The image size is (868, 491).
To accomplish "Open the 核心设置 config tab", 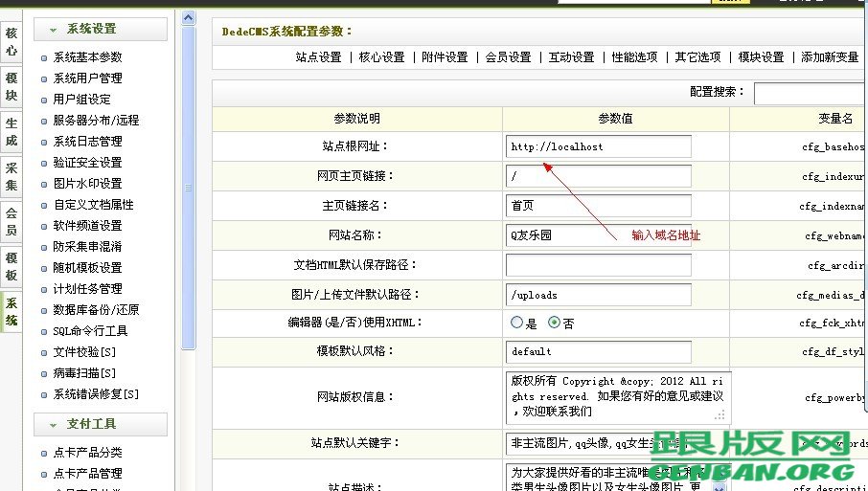I will [x=381, y=57].
